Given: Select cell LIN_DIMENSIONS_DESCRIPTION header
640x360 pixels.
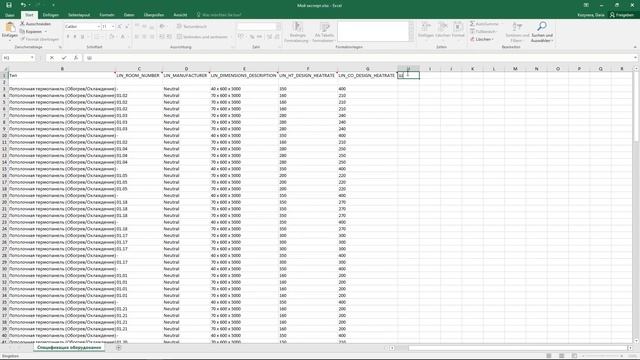Looking at the screenshot, I should 244,75.
